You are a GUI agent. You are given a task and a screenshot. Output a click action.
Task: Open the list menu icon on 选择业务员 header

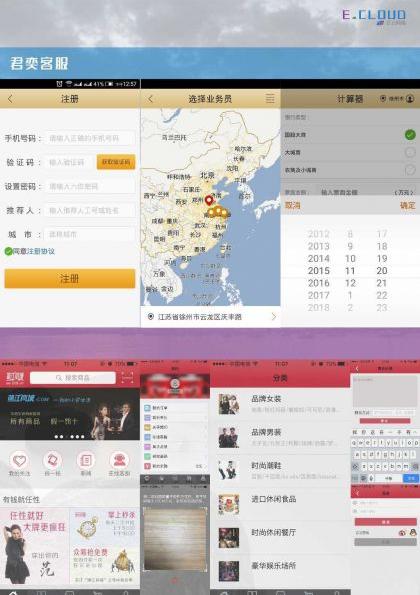270,99
